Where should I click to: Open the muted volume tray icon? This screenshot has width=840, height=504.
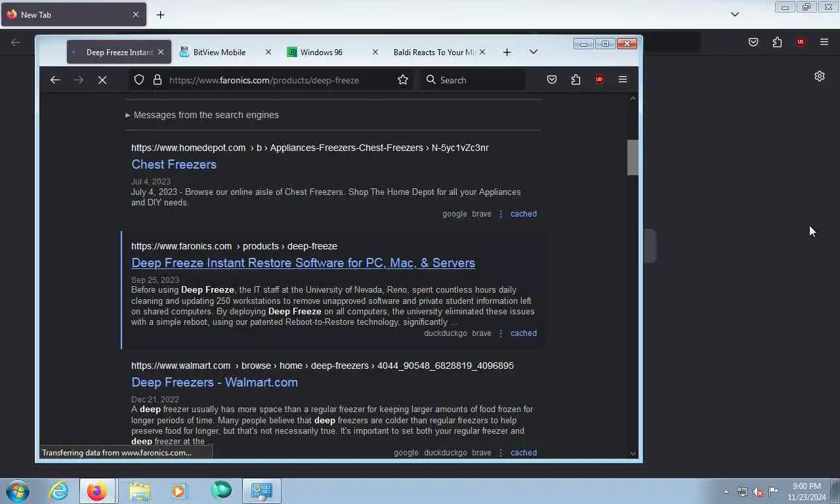[758, 492]
